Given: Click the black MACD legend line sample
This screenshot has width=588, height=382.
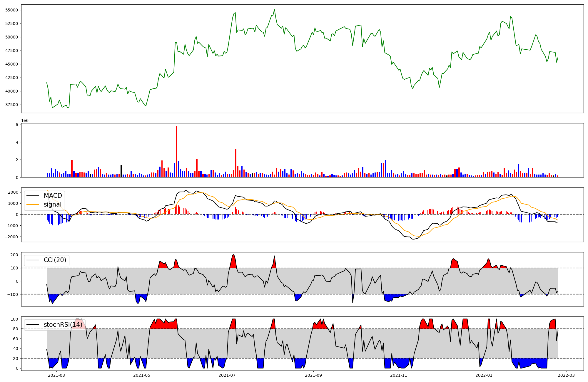Looking at the screenshot, I should tap(33, 196).
